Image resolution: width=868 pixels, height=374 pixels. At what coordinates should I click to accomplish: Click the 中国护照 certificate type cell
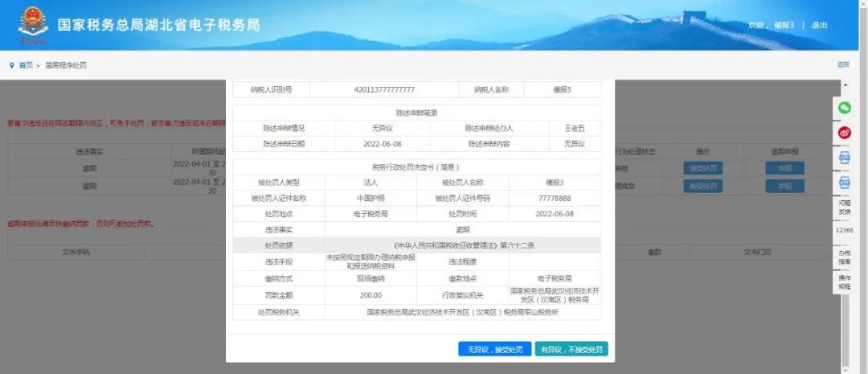click(x=371, y=198)
